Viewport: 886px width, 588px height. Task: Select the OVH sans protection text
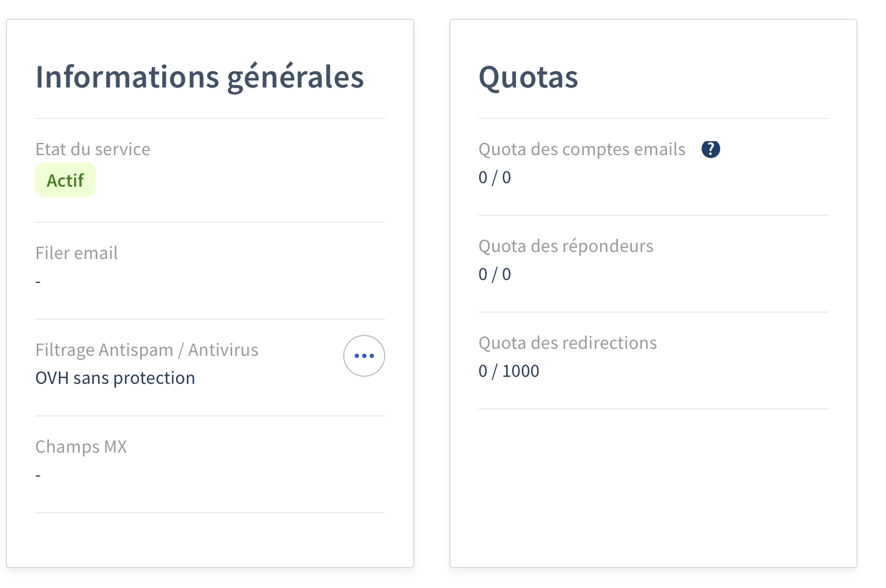pyautogui.click(x=115, y=378)
